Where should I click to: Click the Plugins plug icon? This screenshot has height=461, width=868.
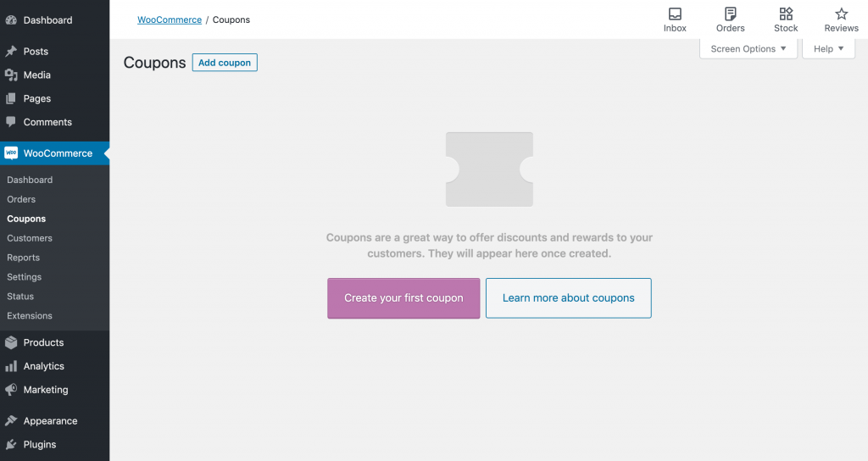[x=11, y=444]
